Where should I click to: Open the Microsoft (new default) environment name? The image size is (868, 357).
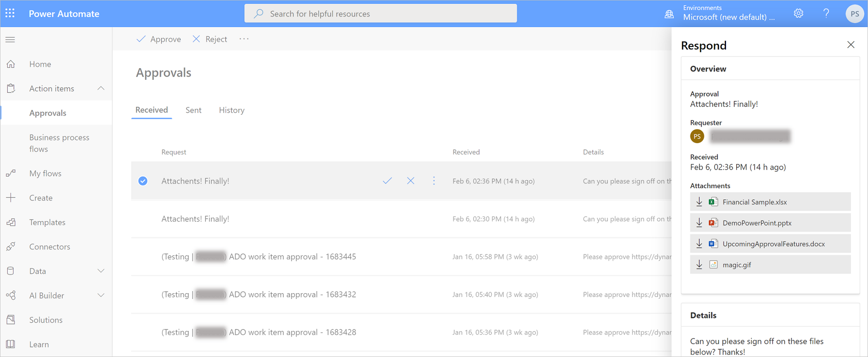[x=729, y=17]
